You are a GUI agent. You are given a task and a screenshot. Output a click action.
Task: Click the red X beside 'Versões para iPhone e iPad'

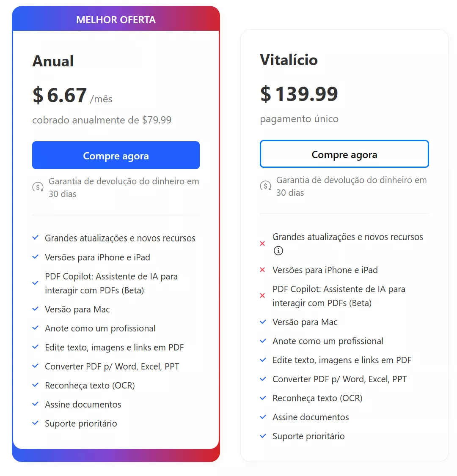point(262,269)
